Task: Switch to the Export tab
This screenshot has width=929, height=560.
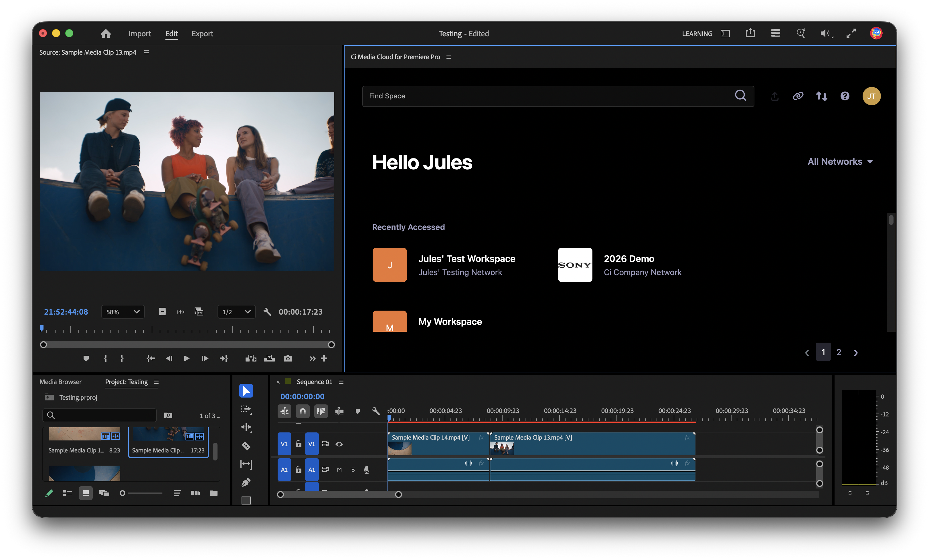Action: point(202,33)
